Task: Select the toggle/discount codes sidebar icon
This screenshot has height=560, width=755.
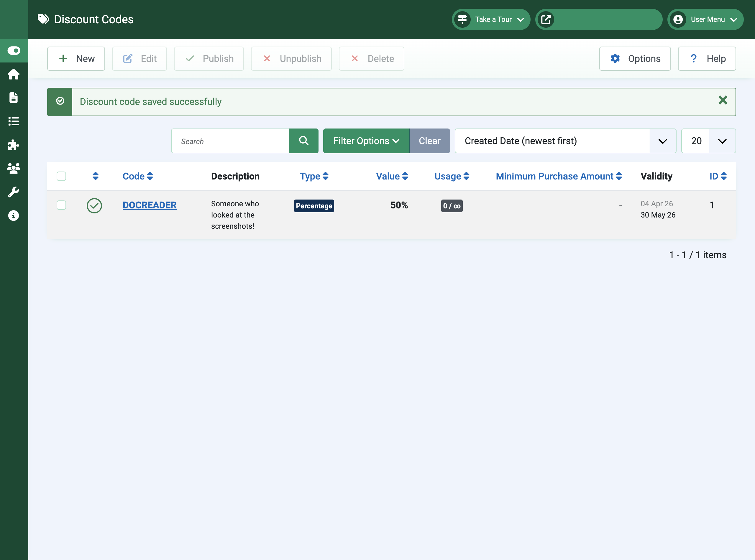Action: [14, 50]
